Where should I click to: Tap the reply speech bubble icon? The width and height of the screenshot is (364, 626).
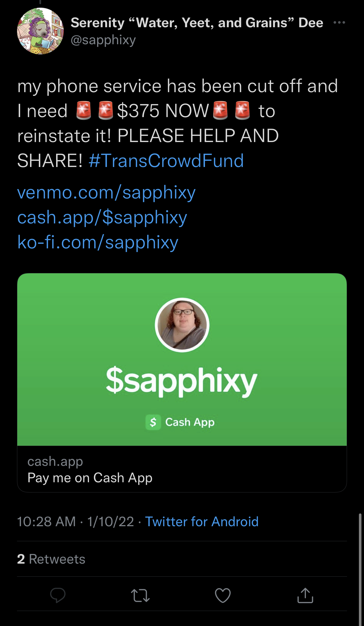coord(58,595)
